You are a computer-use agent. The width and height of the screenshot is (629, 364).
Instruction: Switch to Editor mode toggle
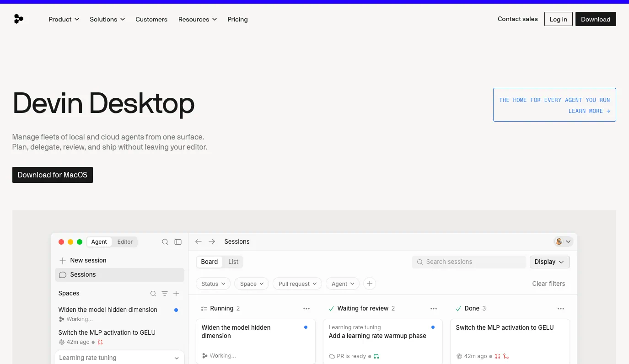(x=125, y=242)
